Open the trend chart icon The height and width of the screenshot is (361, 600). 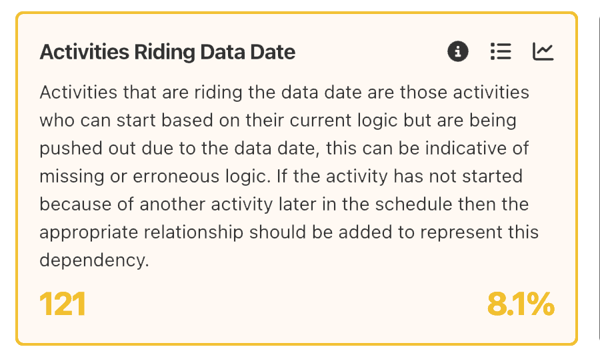[543, 51]
